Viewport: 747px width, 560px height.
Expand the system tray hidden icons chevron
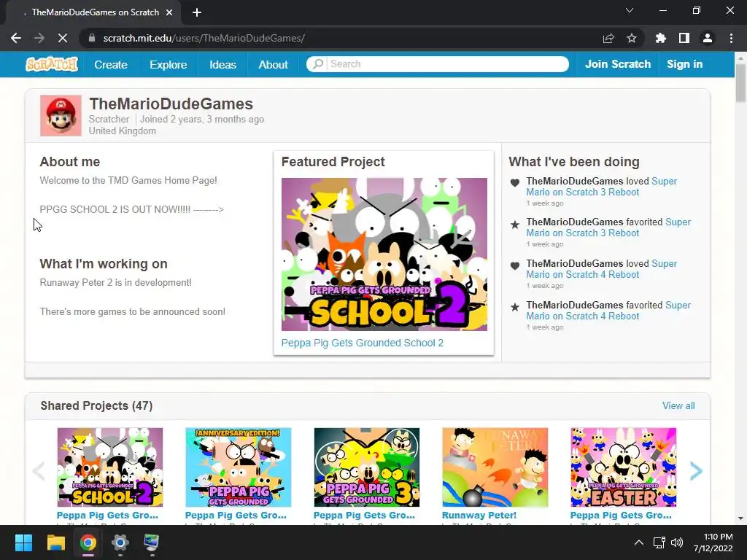[x=639, y=542]
